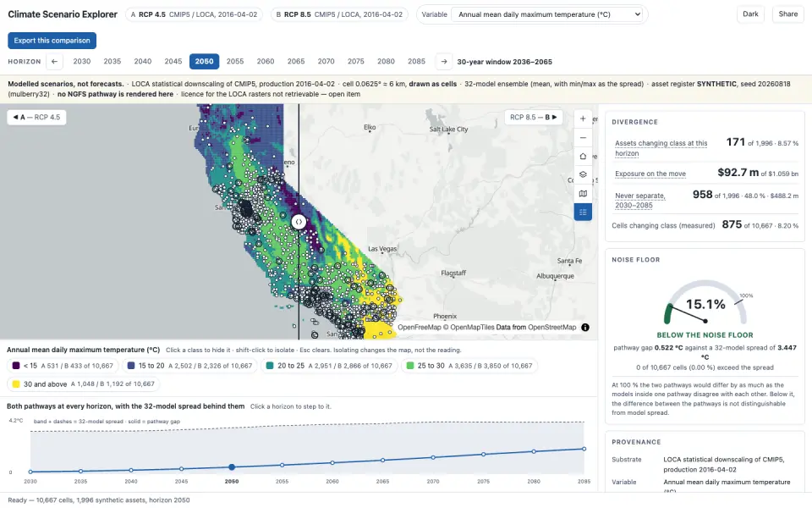This screenshot has height=508, width=812.
Task: Click the 2075 point on the chart
Action: pyautogui.click(x=484, y=454)
